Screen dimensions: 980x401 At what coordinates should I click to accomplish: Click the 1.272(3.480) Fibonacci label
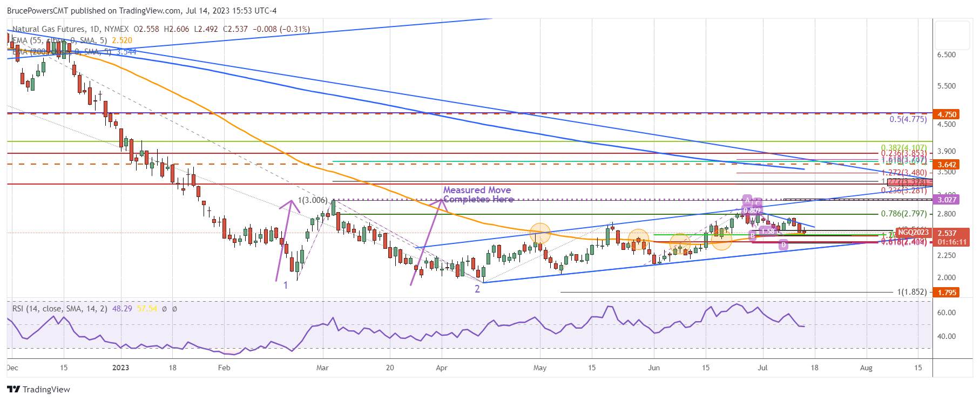(x=904, y=173)
